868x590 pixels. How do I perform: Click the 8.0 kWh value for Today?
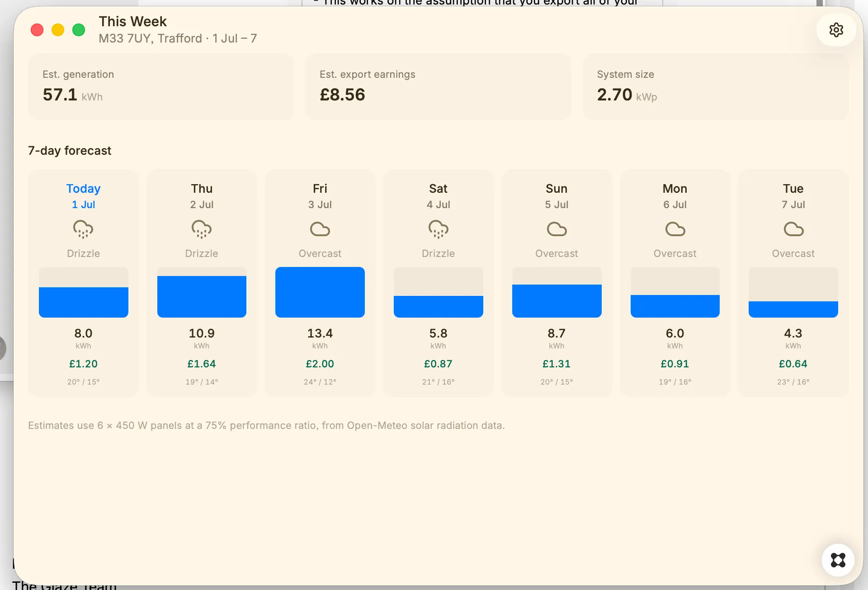tap(83, 333)
